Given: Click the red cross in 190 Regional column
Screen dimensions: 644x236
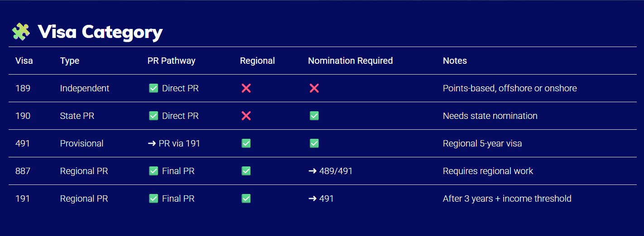Looking at the screenshot, I should 246,116.
